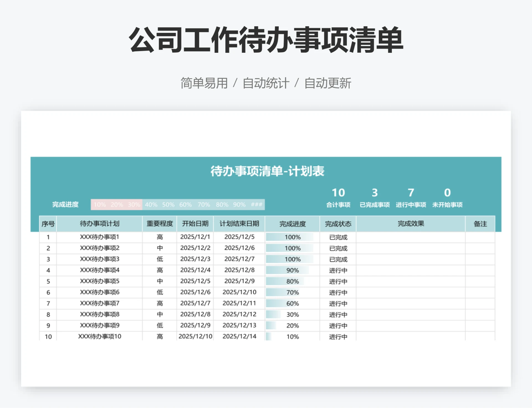Click the 待办事项计划 column header
Screen dimensions: 532x408
99,224
